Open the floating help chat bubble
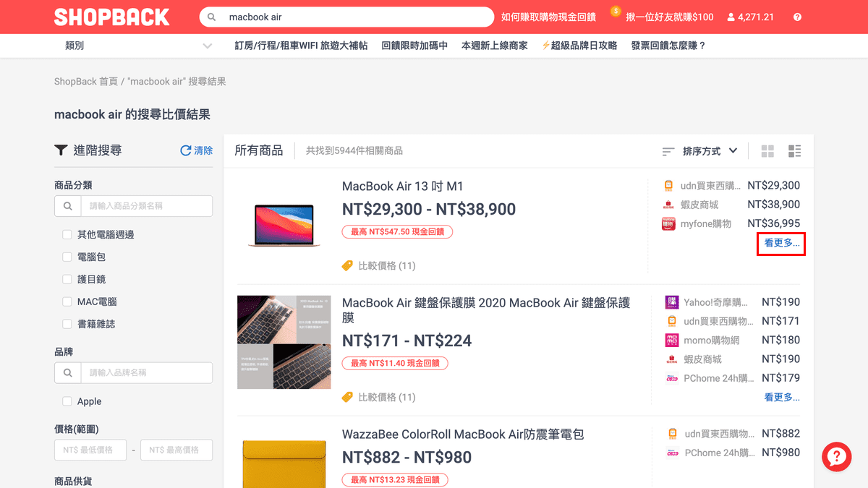The width and height of the screenshot is (868, 488). click(x=837, y=457)
